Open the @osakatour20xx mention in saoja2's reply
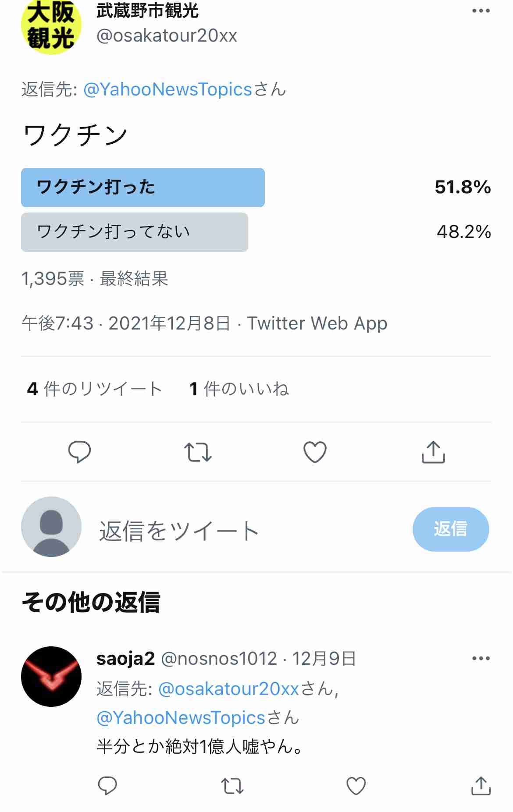The width and height of the screenshot is (513, 812). [x=228, y=689]
